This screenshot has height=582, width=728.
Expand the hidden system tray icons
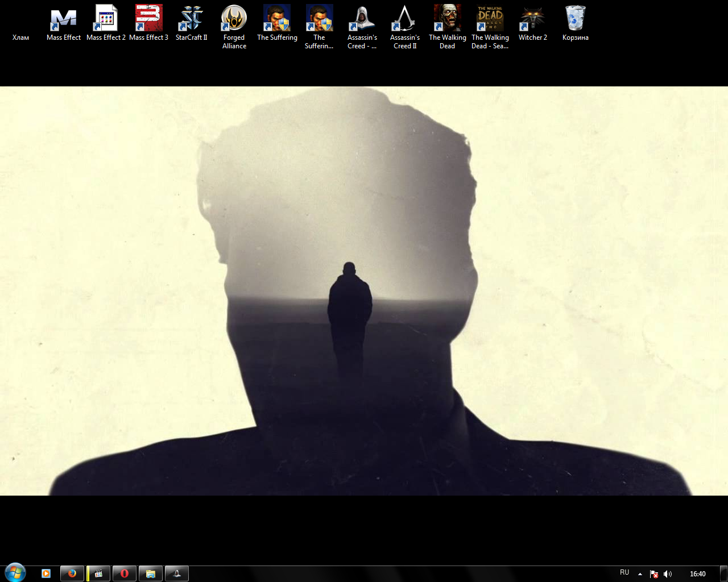pyautogui.click(x=640, y=574)
